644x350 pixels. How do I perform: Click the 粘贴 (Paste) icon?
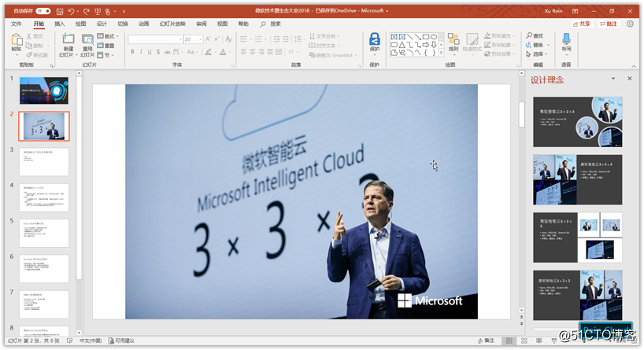[17, 41]
